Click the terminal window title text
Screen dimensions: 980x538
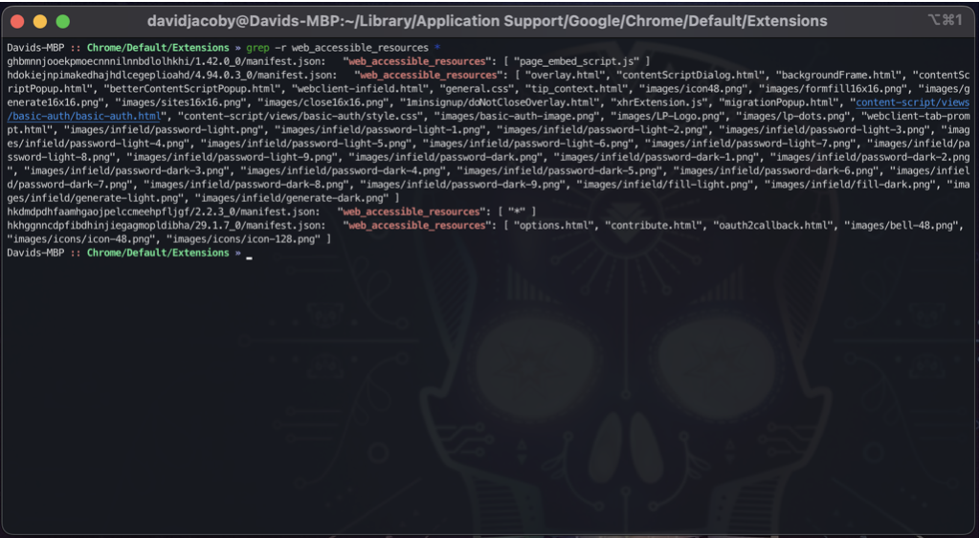pyautogui.click(x=487, y=21)
